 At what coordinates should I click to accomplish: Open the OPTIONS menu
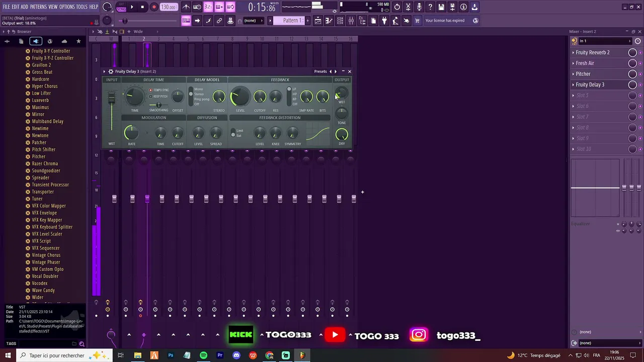[67, 7]
